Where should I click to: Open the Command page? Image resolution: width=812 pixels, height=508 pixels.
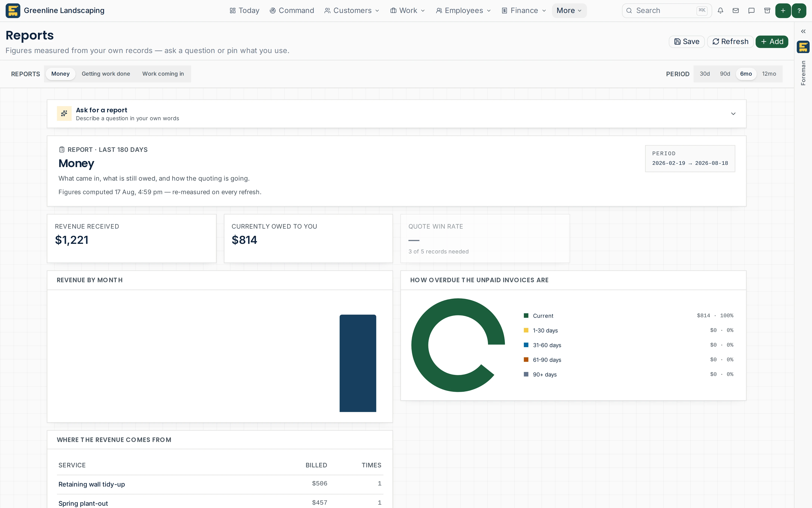pyautogui.click(x=292, y=11)
